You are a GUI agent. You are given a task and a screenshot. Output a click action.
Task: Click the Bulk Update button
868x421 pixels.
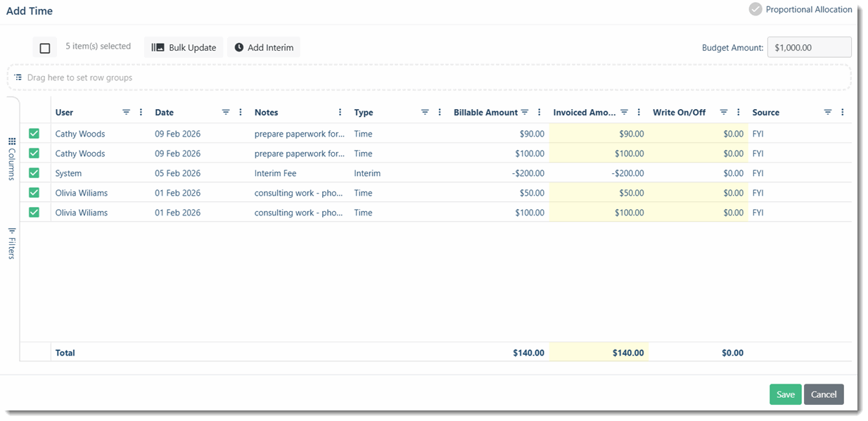[x=184, y=47]
